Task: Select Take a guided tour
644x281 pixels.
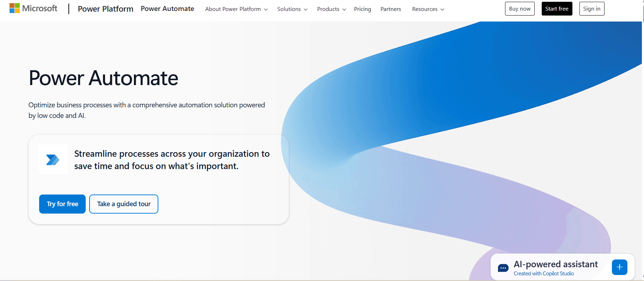Action: tap(124, 204)
